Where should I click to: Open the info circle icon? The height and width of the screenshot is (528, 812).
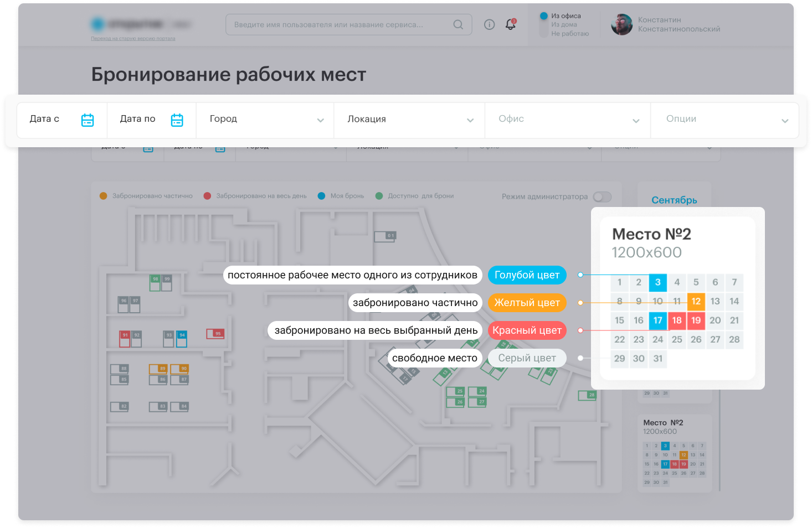(x=489, y=25)
